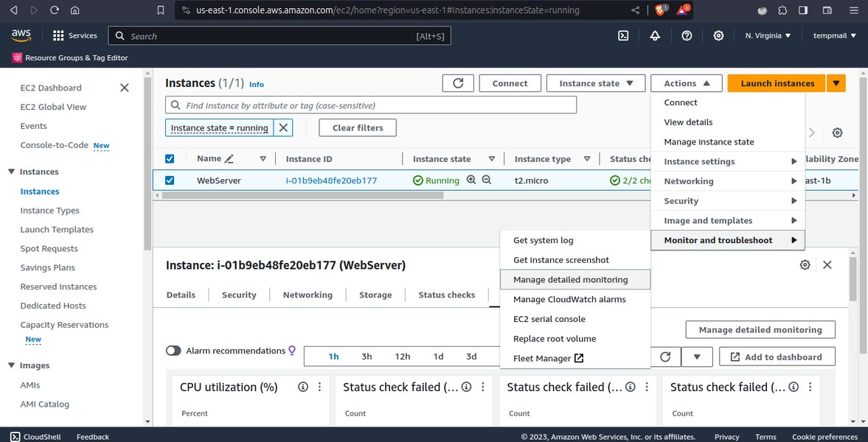This screenshot has width=868, height=442.
Task: Select the 12h time range
Action: 403,357
